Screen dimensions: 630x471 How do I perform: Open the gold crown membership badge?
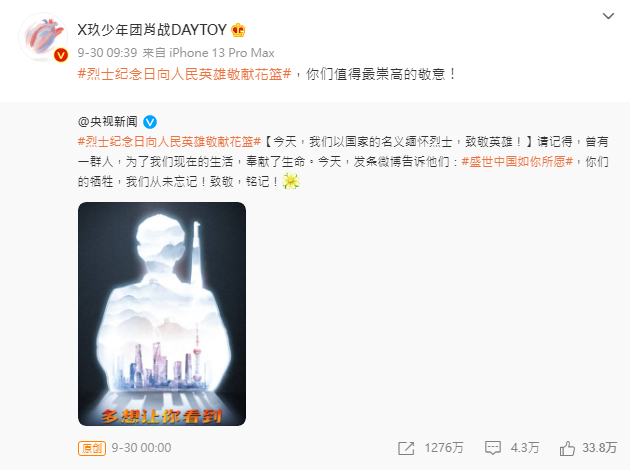(x=238, y=30)
